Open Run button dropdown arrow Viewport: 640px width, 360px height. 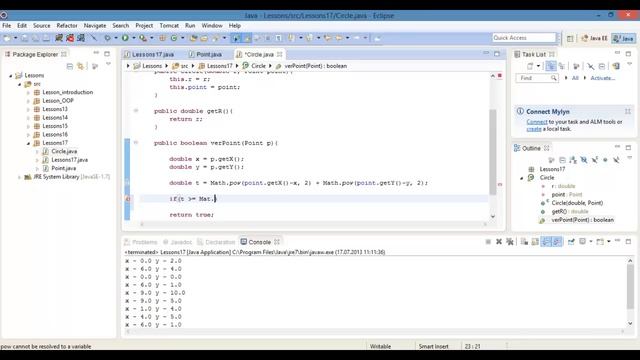coord(133,38)
